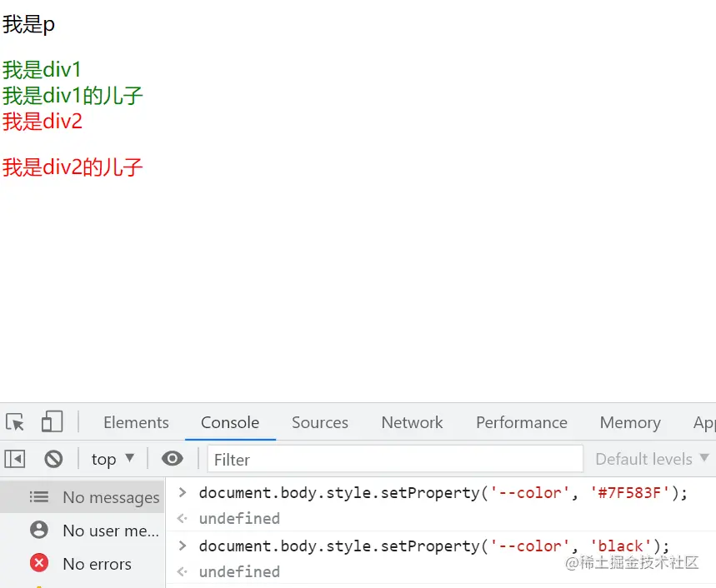Screen dimensions: 716x588
Task: Click the setProperty '#7F583F' console command
Action: tap(443, 493)
